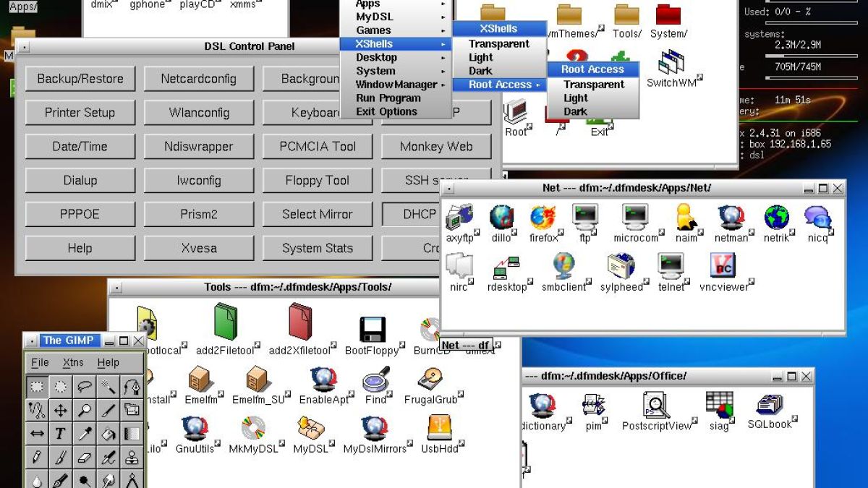This screenshot has width=868, height=488.
Task: Choose Exit Options from the menu
Action: (396, 112)
